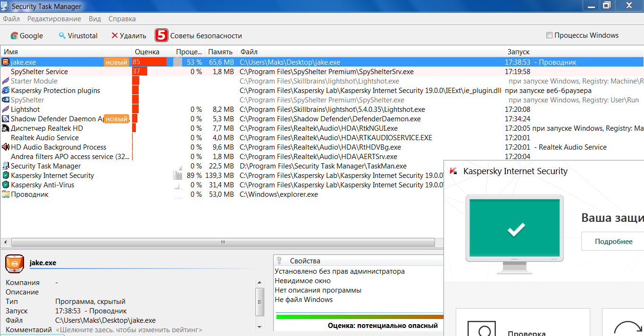The image size is (644, 336).
Task: Click the details panel scroll down arrow
Action: pos(259,327)
